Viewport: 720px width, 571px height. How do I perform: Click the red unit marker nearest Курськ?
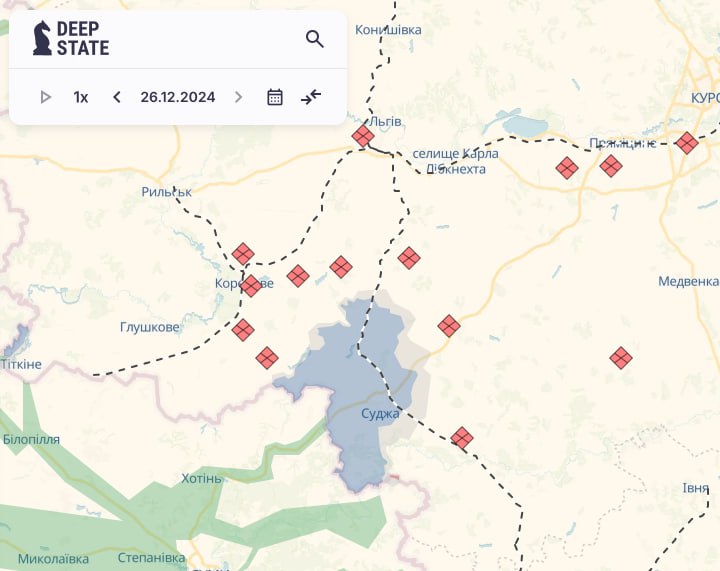[x=686, y=143]
